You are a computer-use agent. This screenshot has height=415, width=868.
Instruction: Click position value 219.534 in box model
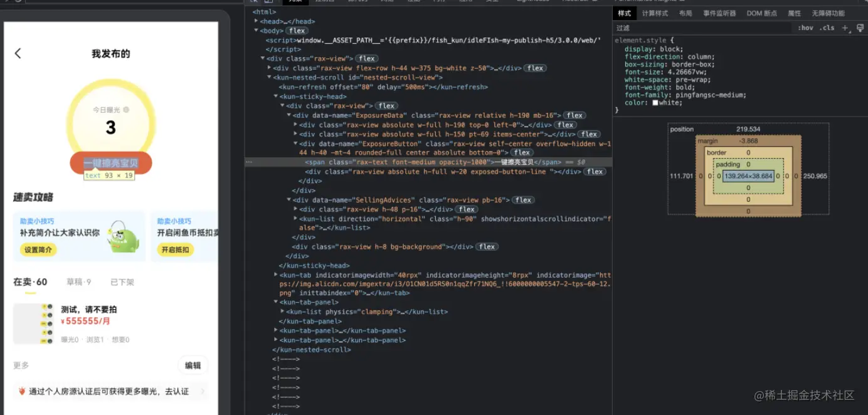748,129
